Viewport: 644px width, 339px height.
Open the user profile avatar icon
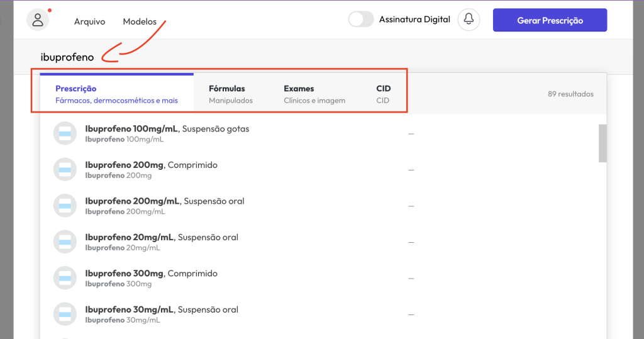click(x=38, y=19)
